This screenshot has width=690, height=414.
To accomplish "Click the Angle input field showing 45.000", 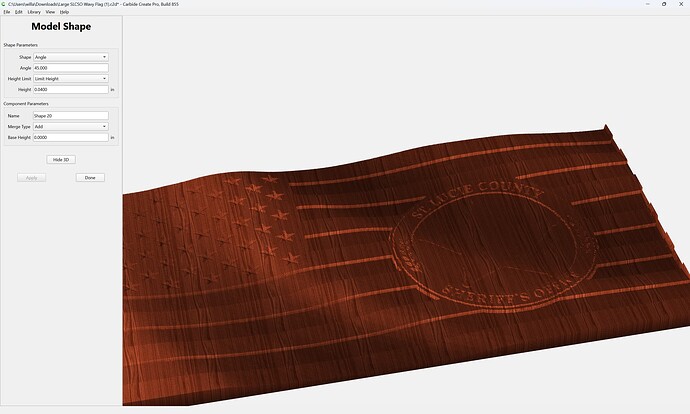I will tap(71, 68).
